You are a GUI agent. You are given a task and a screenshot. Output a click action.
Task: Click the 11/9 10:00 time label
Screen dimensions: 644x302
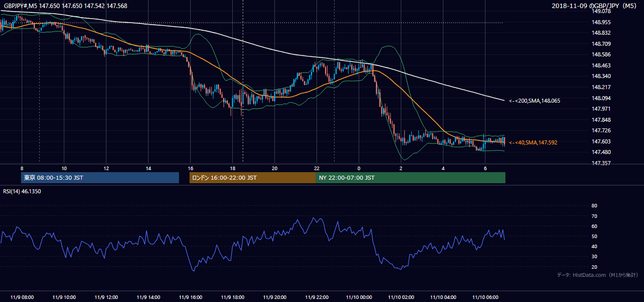(64, 297)
